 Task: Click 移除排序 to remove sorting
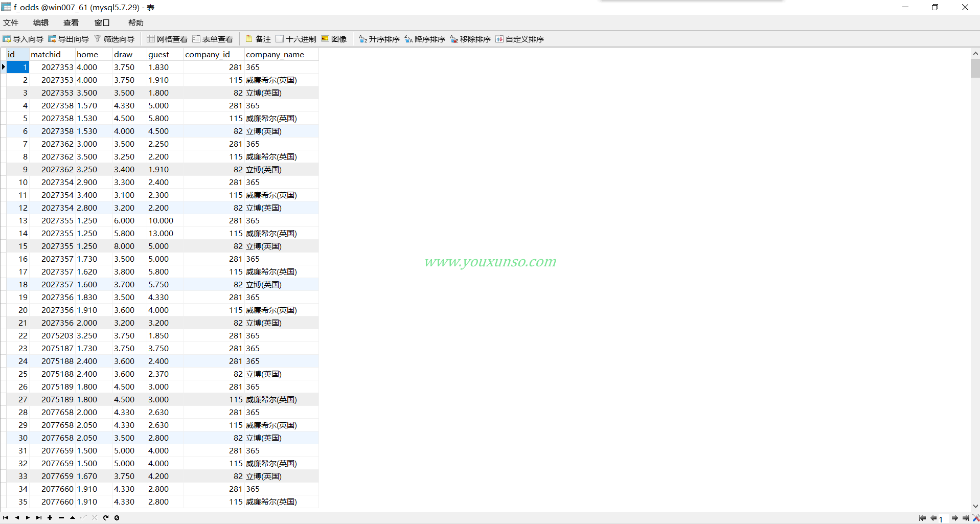coord(470,39)
